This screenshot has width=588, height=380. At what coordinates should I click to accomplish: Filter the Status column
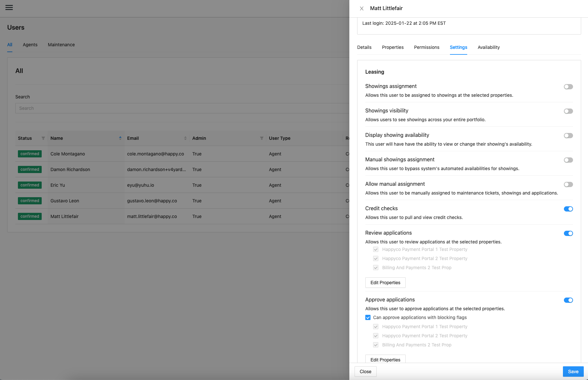(x=43, y=138)
